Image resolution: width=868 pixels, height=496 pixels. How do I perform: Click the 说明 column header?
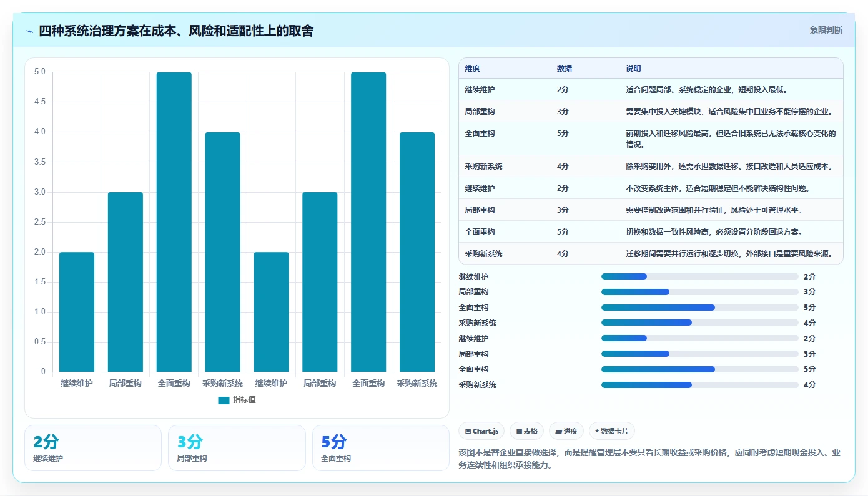(x=633, y=69)
